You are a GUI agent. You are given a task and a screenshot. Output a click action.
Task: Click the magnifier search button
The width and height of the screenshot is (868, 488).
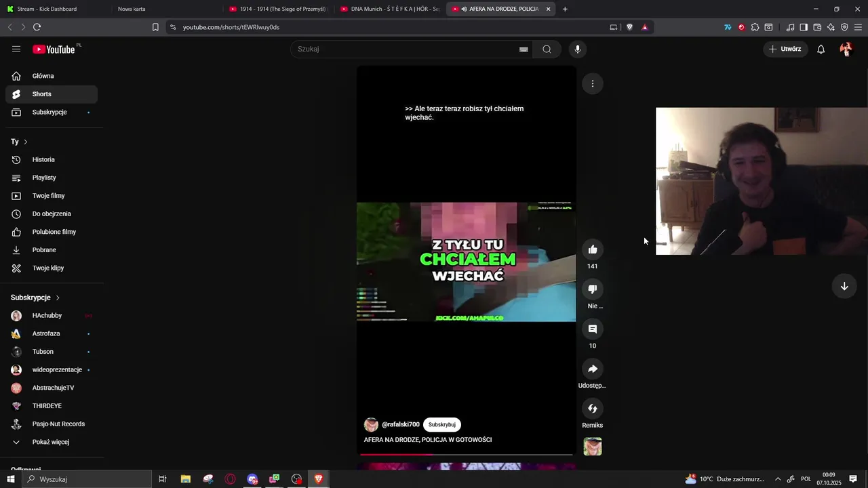pos(547,49)
